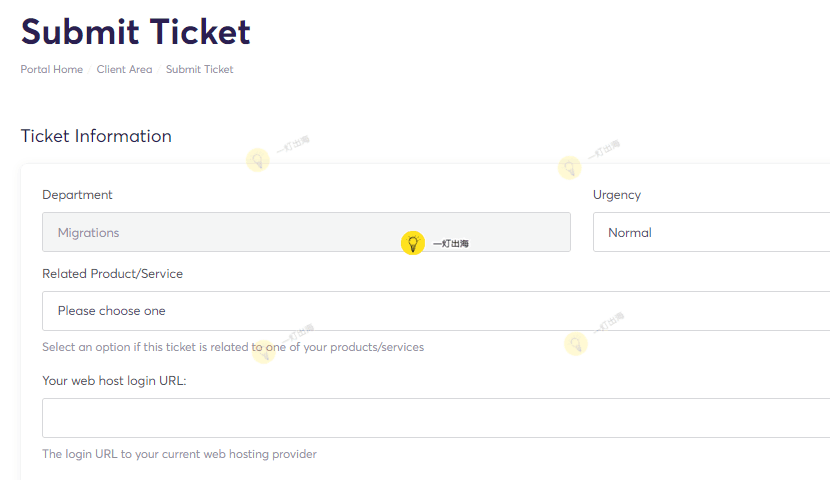The height and width of the screenshot is (480, 830).
Task: Click faded lightbulb watermark beside the Urgency label
Action: click(x=569, y=167)
